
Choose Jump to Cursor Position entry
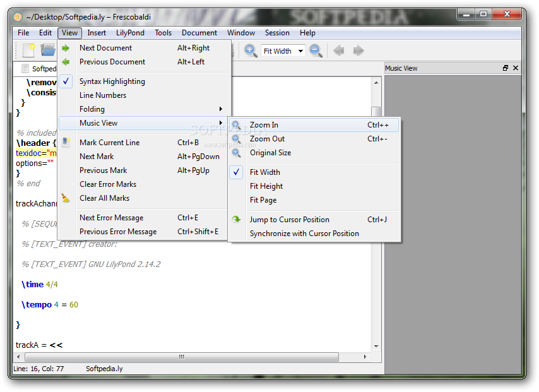click(x=314, y=220)
